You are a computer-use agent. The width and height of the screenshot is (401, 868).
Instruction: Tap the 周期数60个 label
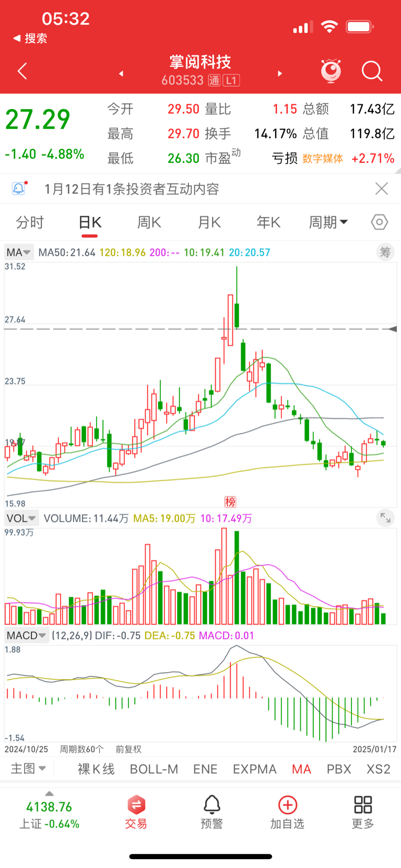[81, 749]
